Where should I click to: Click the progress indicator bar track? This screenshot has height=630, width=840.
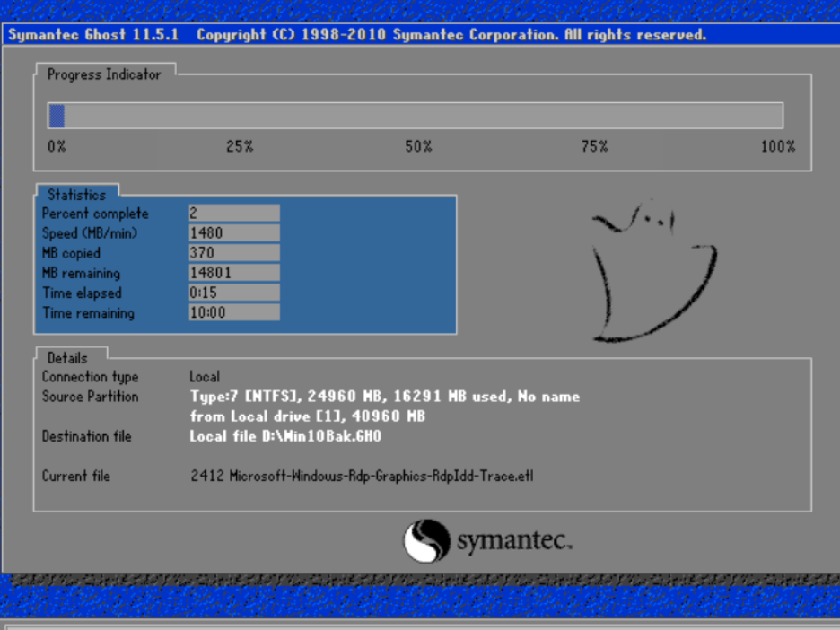pos(416,117)
